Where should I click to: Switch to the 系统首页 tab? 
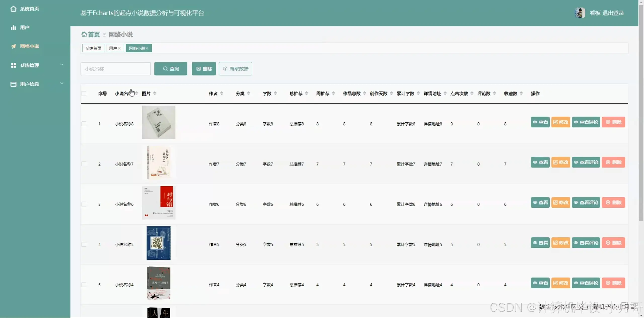coord(93,48)
